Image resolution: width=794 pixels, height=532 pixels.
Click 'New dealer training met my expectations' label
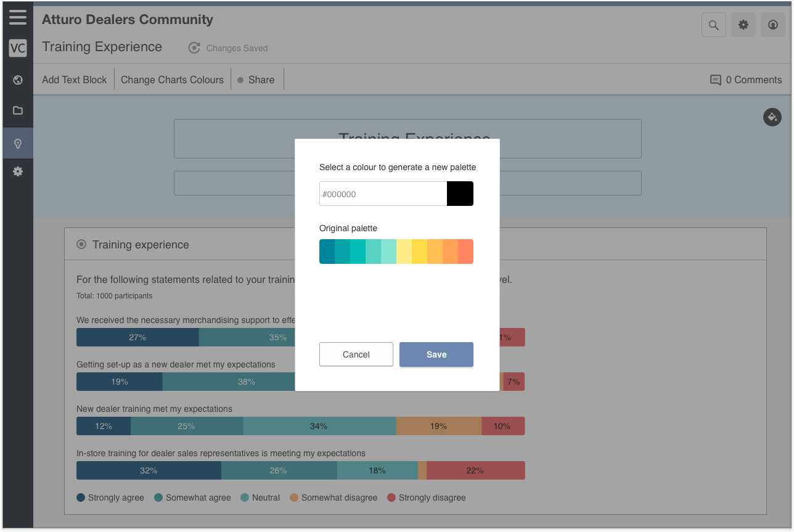(x=154, y=409)
